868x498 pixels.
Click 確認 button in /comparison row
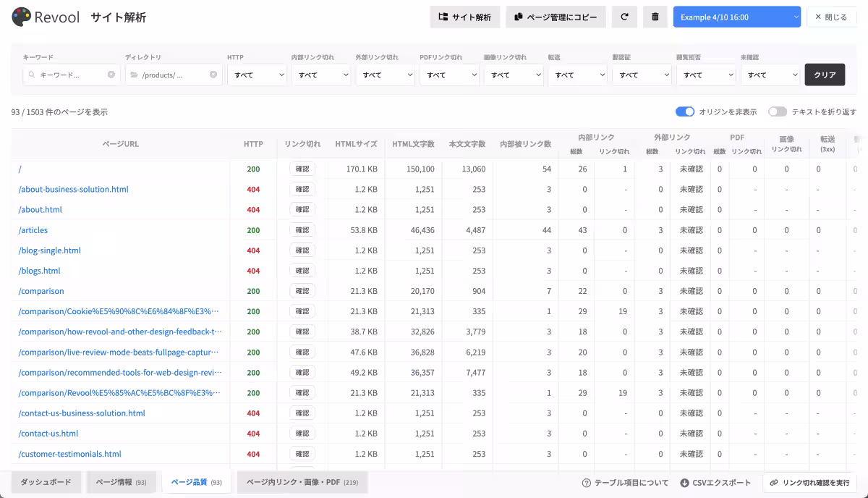302,291
